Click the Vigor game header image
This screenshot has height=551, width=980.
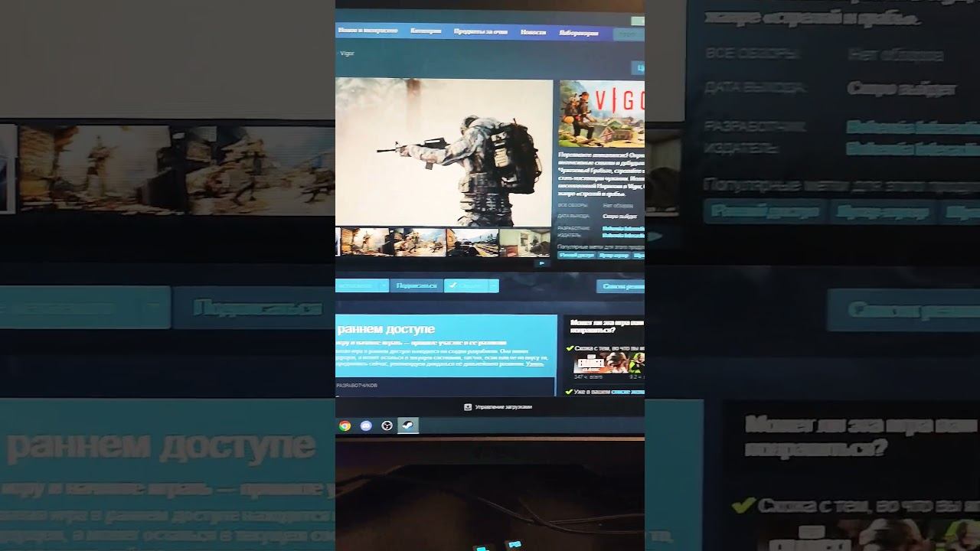602,113
